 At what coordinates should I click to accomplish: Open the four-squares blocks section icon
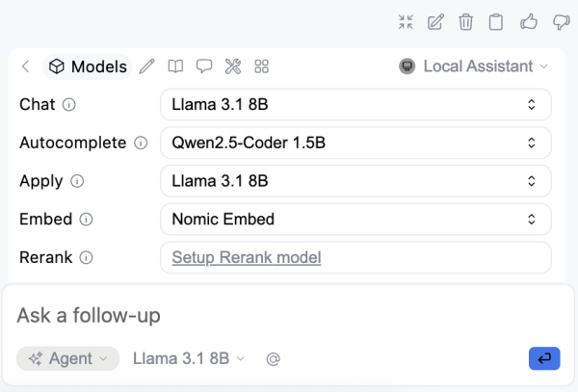261,66
